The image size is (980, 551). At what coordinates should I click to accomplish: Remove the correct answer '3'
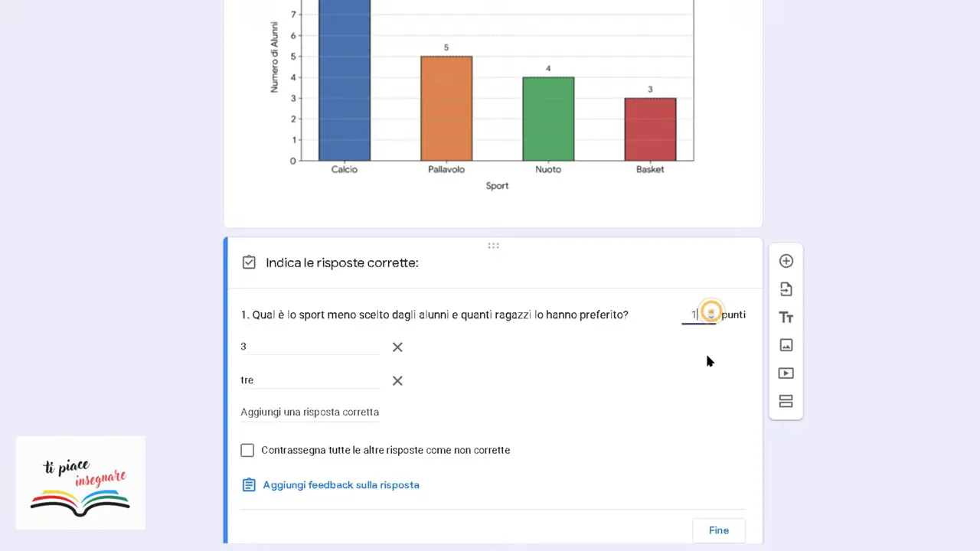[397, 347]
